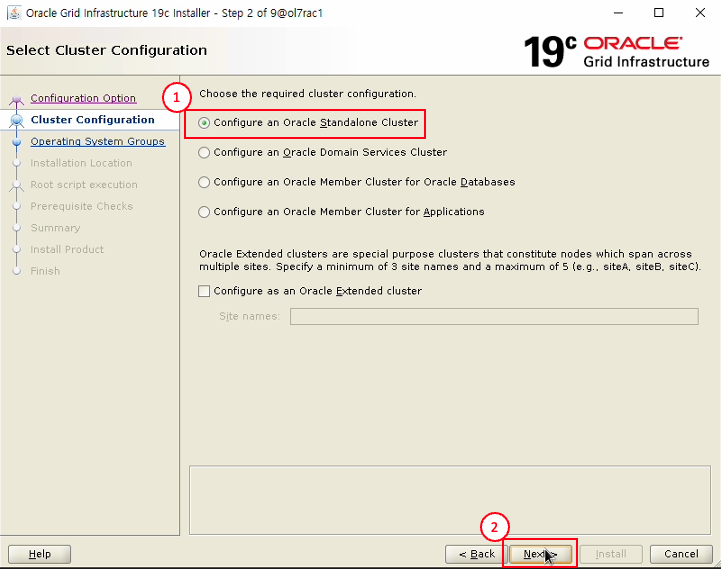Select the Cluster Configuration step
721x569 pixels.
(x=92, y=120)
